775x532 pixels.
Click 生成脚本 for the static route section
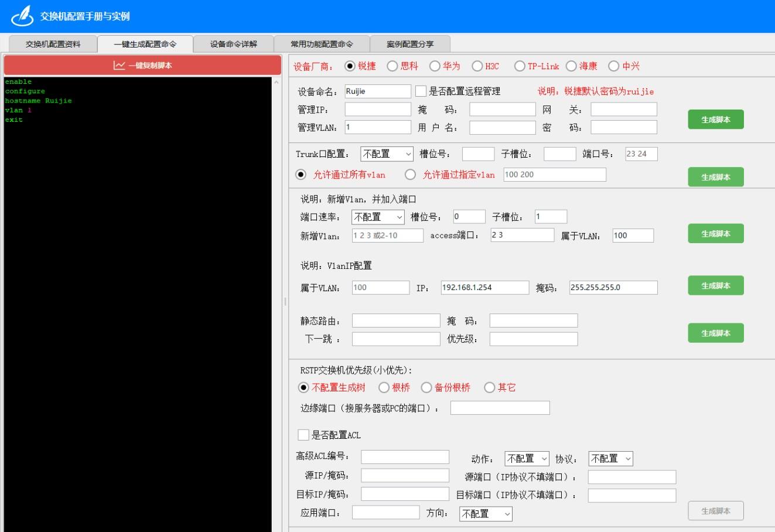point(715,333)
